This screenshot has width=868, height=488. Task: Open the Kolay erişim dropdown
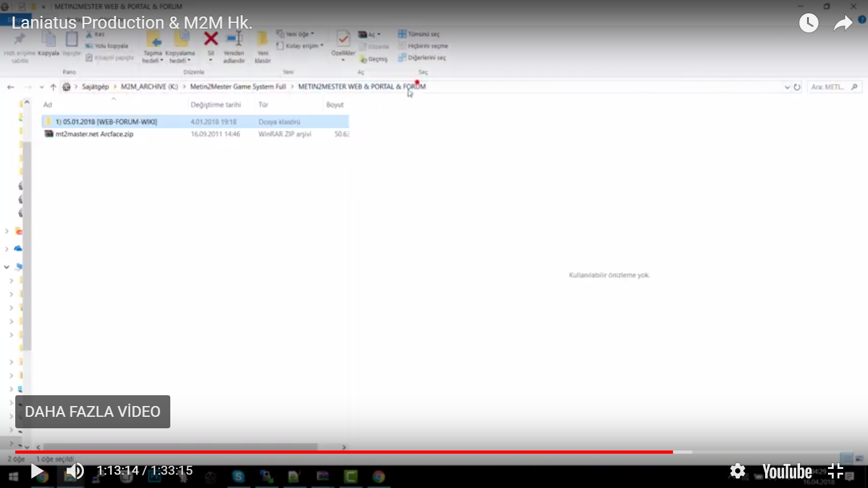click(x=301, y=46)
